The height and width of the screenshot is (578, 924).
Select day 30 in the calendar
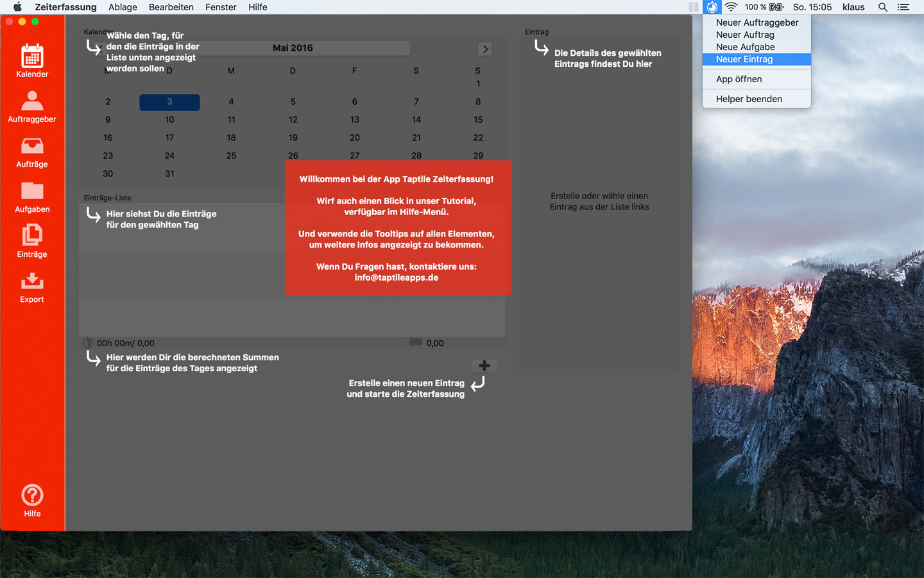point(108,173)
